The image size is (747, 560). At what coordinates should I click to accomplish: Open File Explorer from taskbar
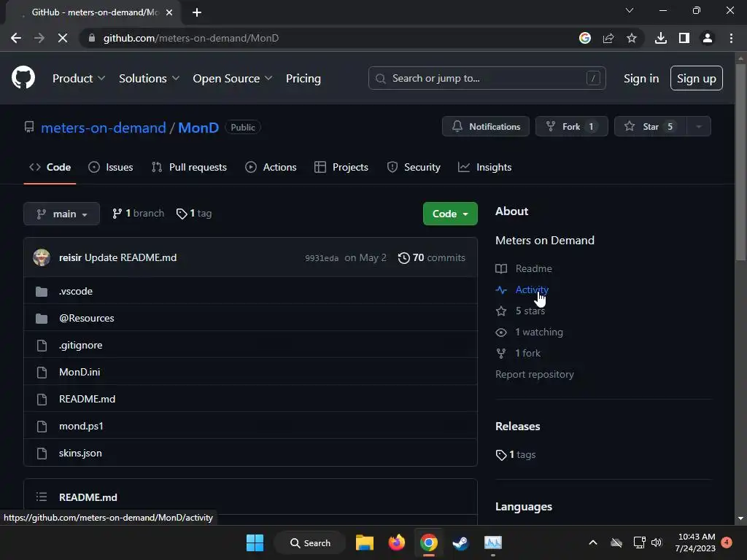point(365,542)
